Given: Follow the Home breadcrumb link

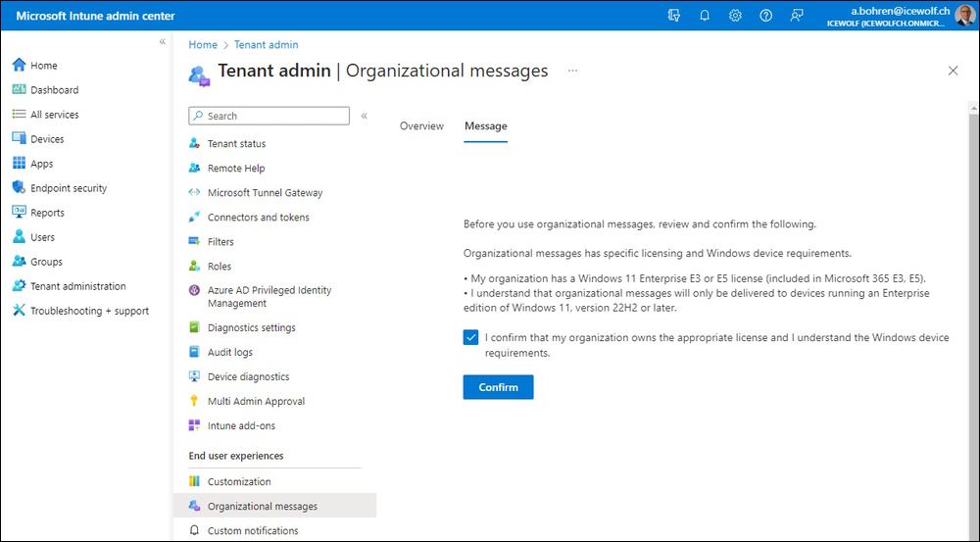Looking at the screenshot, I should pyautogui.click(x=203, y=45).
